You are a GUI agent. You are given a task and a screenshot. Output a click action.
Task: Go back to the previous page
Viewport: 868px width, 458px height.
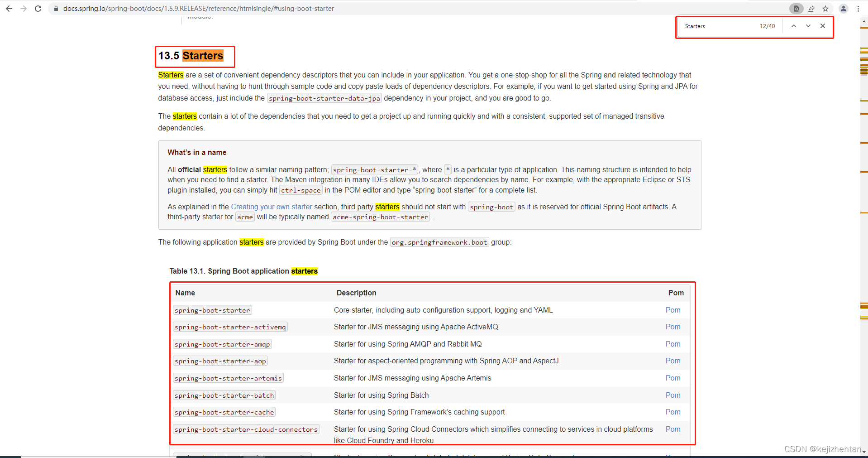tap(9, 9)
